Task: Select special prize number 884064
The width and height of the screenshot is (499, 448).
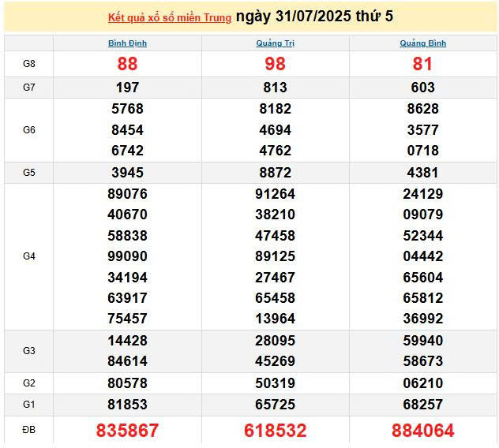Action: [423, 431]
